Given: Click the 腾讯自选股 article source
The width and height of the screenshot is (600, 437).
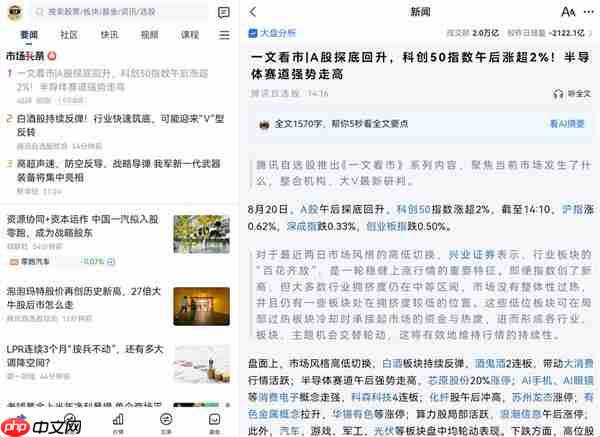Looking at the screenshot, I should tap(275, 93).
